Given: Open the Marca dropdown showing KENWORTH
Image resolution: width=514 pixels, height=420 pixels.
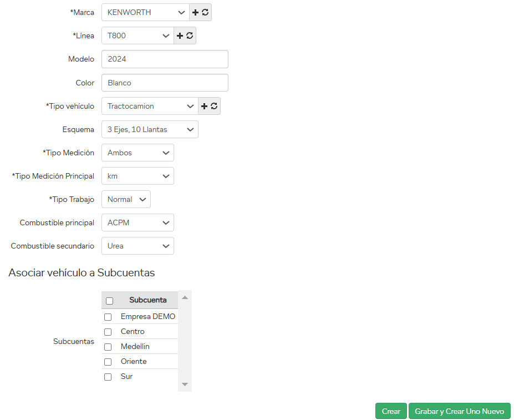Looking at the screenshot, I should click(x=145, y=12).
